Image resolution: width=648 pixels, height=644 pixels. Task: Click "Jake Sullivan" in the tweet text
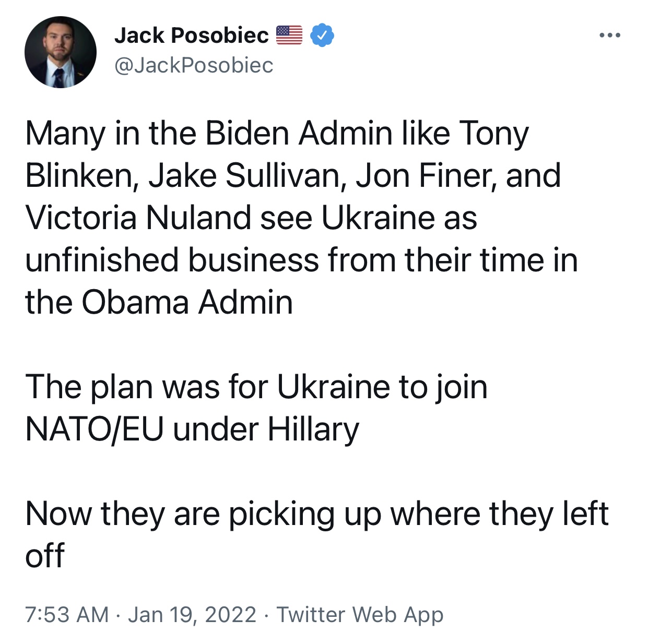coord(244,175)
